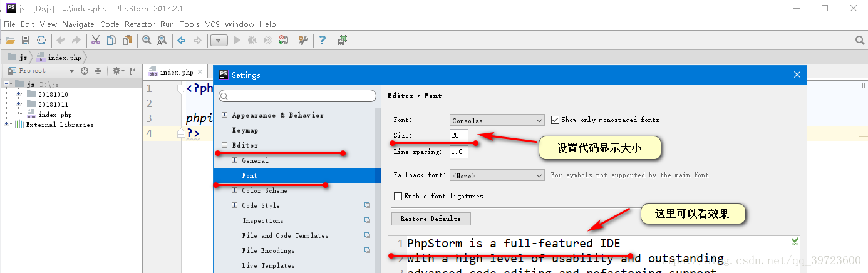Select File and Code Templates setting
Viewport: 868px width, 273px height.
[x=286, y=235]
